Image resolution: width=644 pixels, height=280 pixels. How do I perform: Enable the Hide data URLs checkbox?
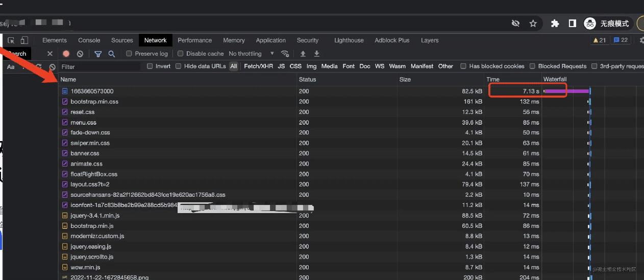(x=179, y=66)
